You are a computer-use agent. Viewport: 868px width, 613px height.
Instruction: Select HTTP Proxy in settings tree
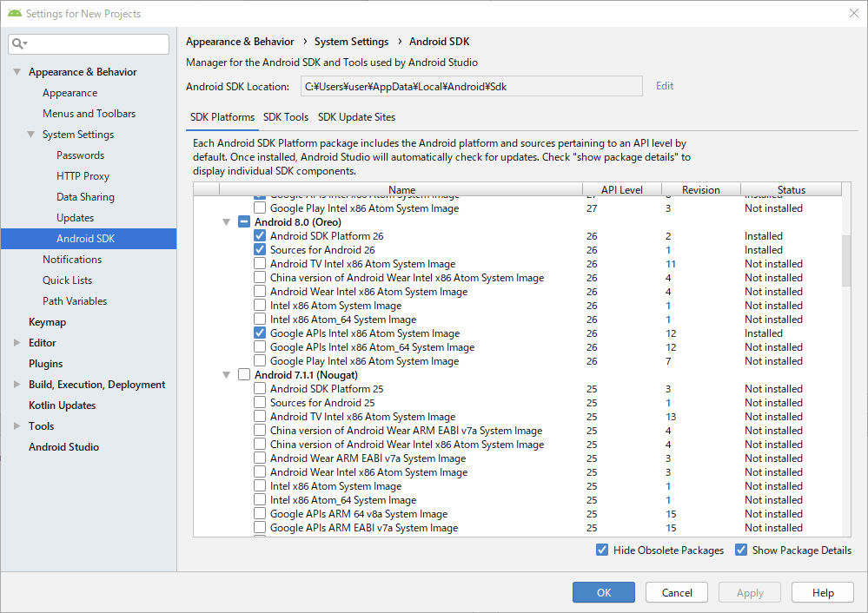[x=83, y=176]
